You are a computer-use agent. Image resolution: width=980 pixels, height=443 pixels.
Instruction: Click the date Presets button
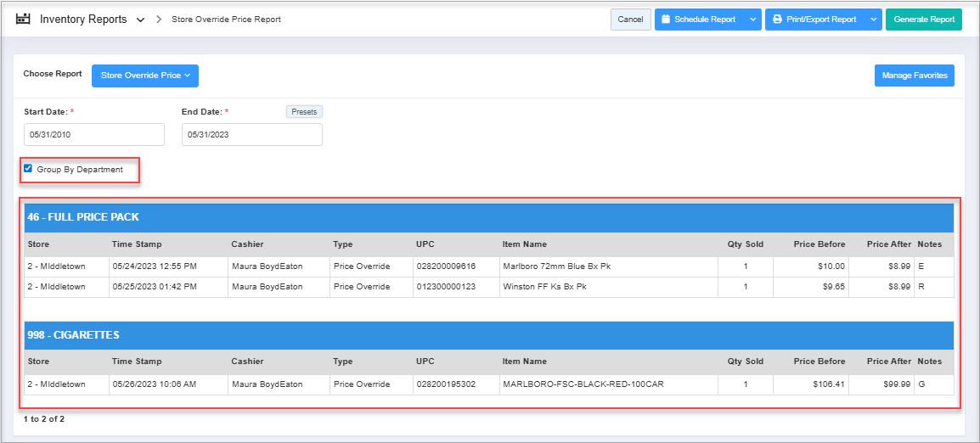coord(304,112)
